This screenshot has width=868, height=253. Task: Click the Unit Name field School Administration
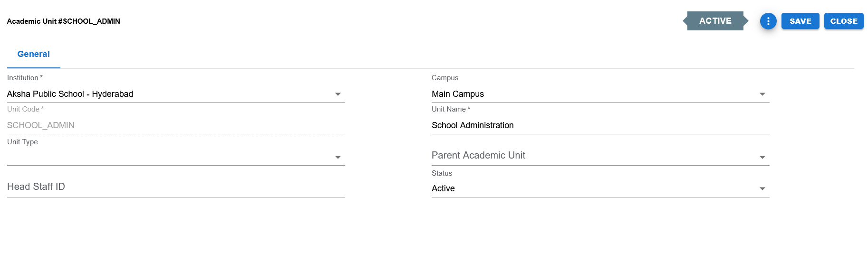(x=600, y=125)
